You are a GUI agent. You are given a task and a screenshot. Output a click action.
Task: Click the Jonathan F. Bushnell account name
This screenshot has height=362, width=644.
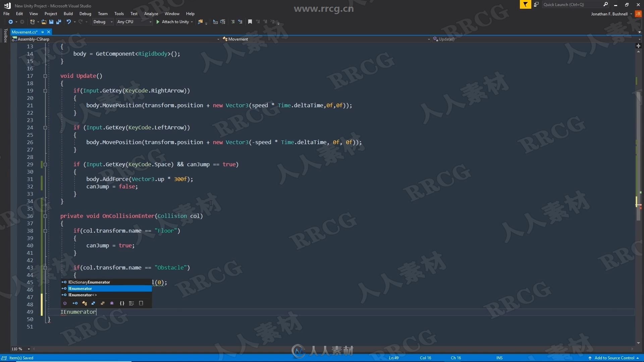(609, 14)
